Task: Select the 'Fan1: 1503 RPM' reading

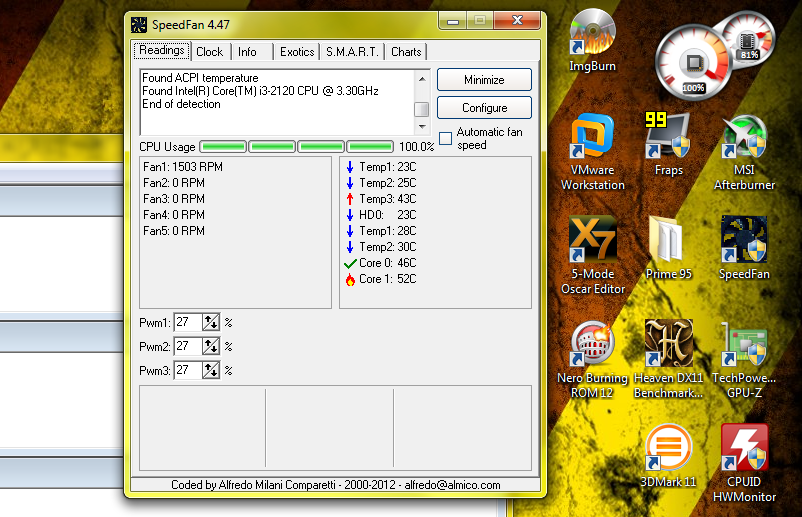Action: click(183, 167)
